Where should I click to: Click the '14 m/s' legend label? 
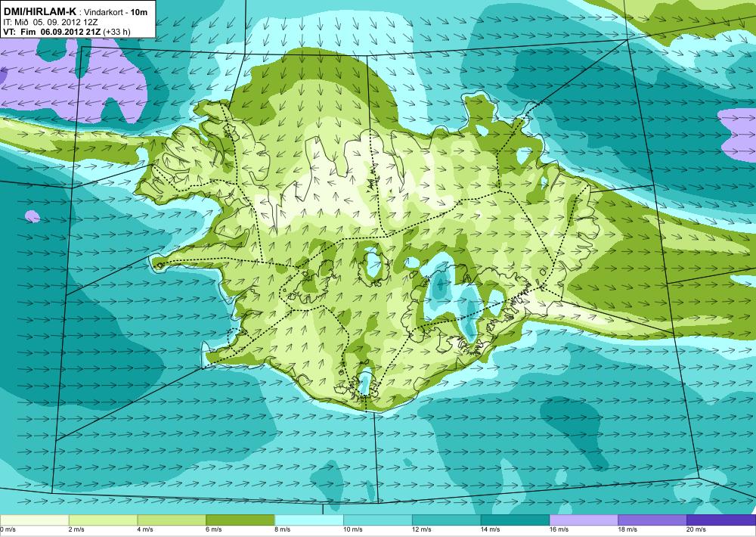[491, 529]
